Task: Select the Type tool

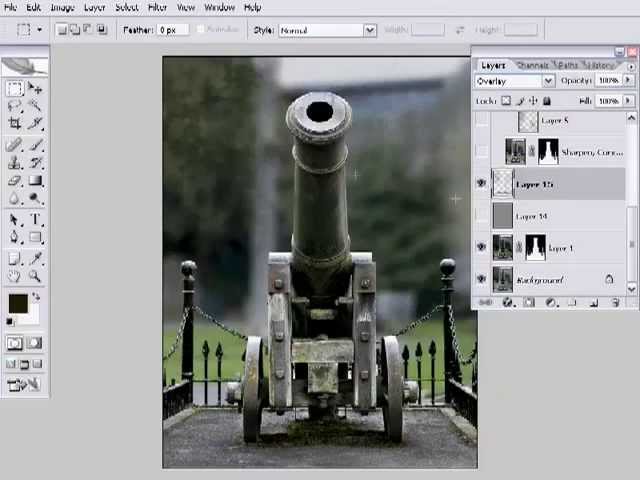Action: (36, 219)
